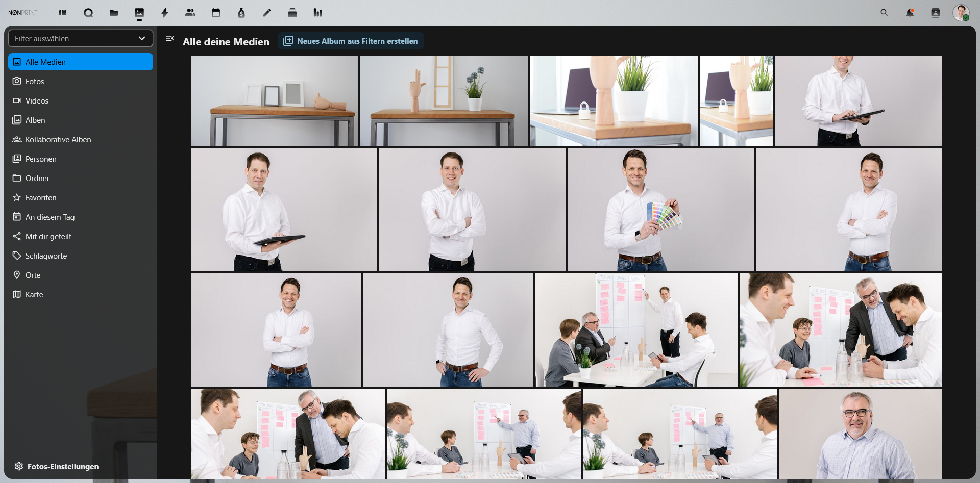Open Fotos-Einstellungen settings
The height and width of the screenshot is (483, 980).
(57, 466)
